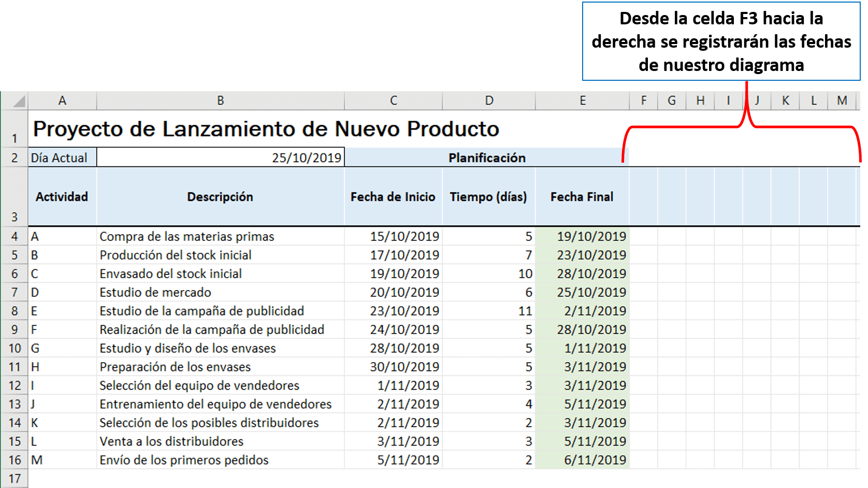
Task: Select activity letter G cell
Action: [62, 348]
